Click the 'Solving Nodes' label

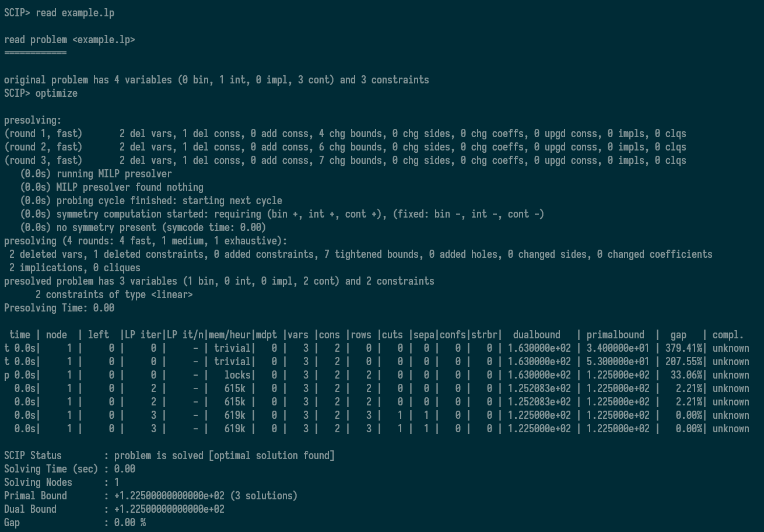click(x=38, y=482)
